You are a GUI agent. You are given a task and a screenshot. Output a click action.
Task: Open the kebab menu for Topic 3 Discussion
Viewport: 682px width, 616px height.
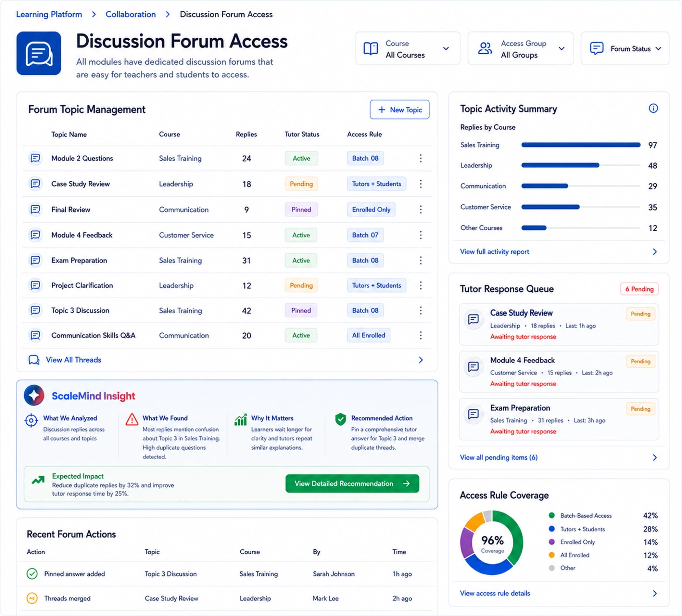click(x=421, y=310)
